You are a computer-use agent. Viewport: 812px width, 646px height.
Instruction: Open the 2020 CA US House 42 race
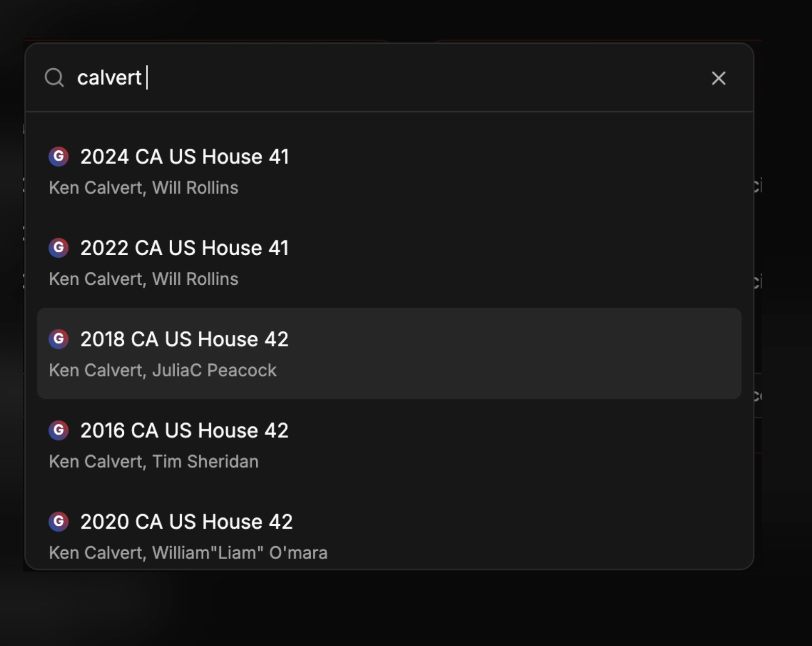point(186,522)
